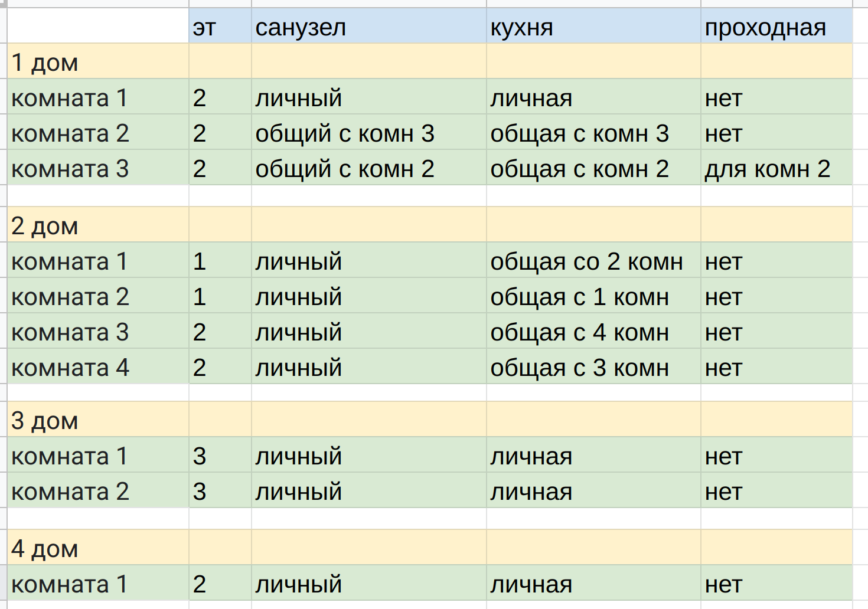Select 'комната 3' under 2 дом
The image size is (868, 609).
point(98,331)
